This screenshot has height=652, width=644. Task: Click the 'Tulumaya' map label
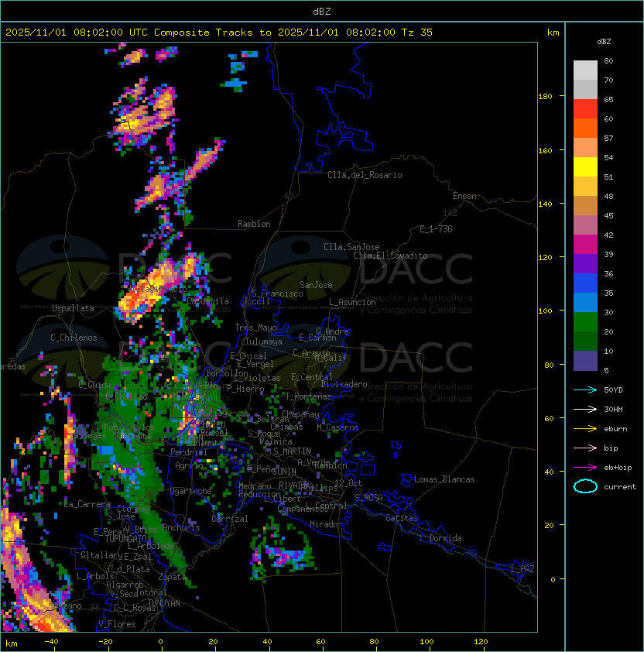264,341
